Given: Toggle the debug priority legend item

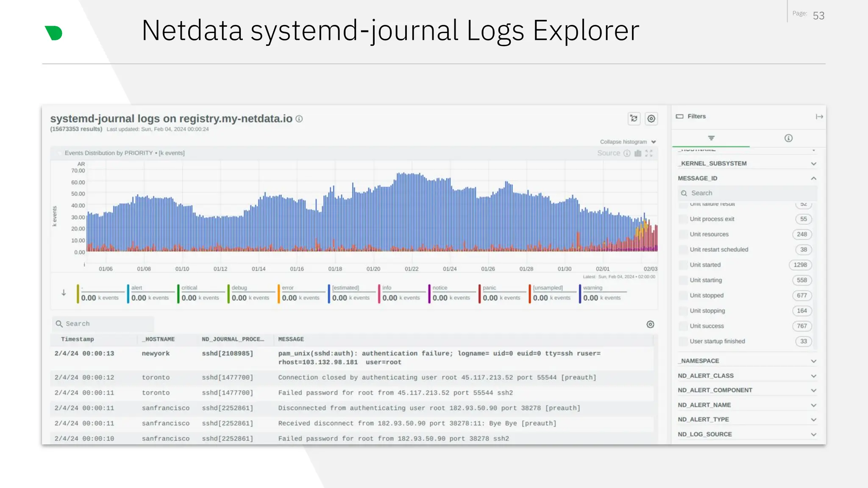Looking at the screenshot, I should tap(250, 293).
